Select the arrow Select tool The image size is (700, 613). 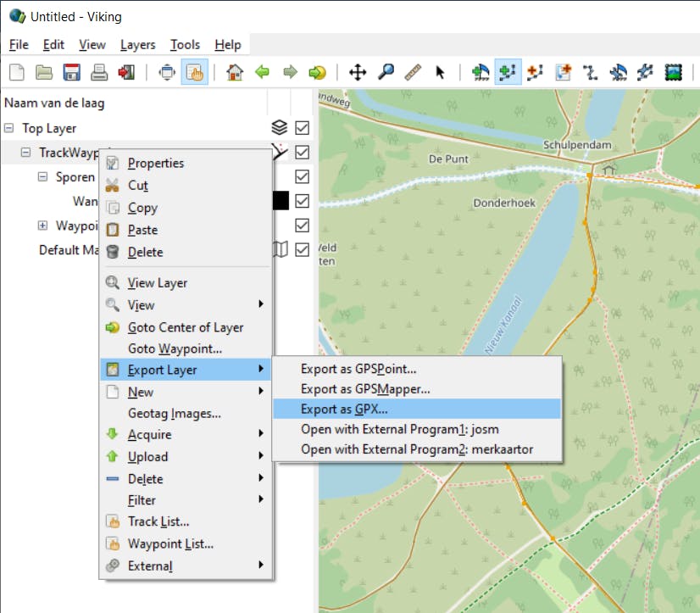pos(440,72)
